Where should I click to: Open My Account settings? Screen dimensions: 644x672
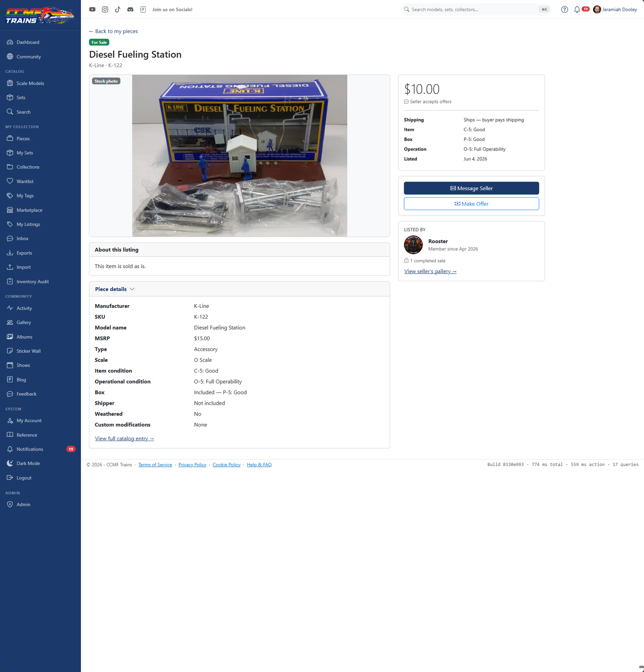[40, 421]
